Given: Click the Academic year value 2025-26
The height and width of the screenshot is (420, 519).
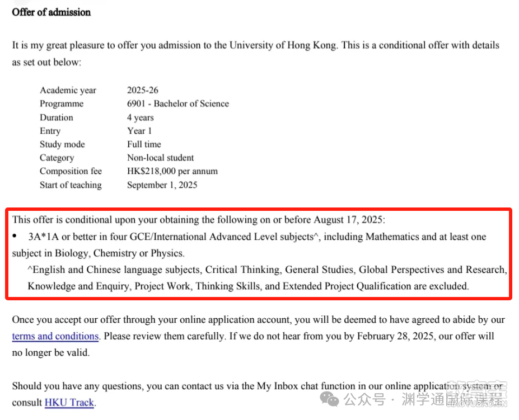Looking at the screenshot, I should point(143,90).
